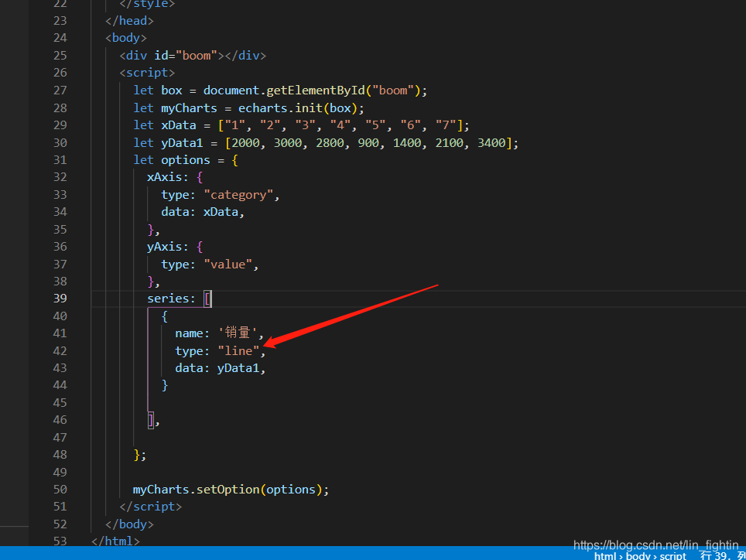Click value 2800 in yData1 array

(x=329, y=143)
